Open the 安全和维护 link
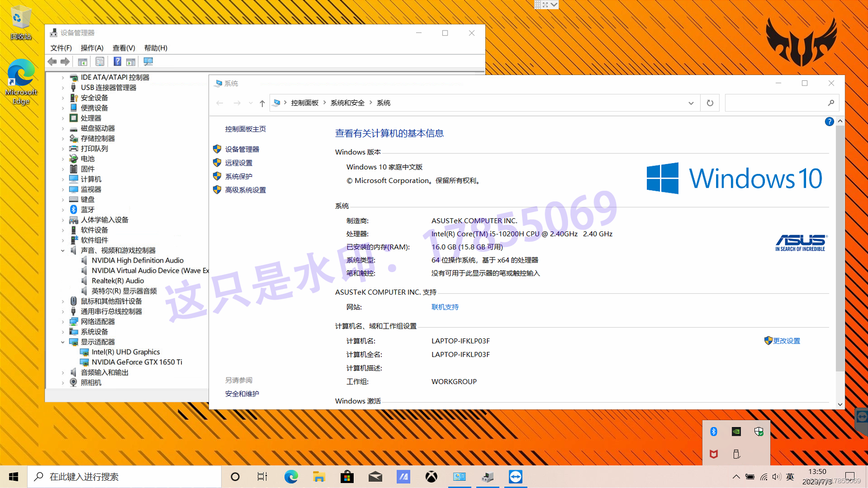Image resolution: width=868 pixels, height=488 pixels. [x=242, y=394]
